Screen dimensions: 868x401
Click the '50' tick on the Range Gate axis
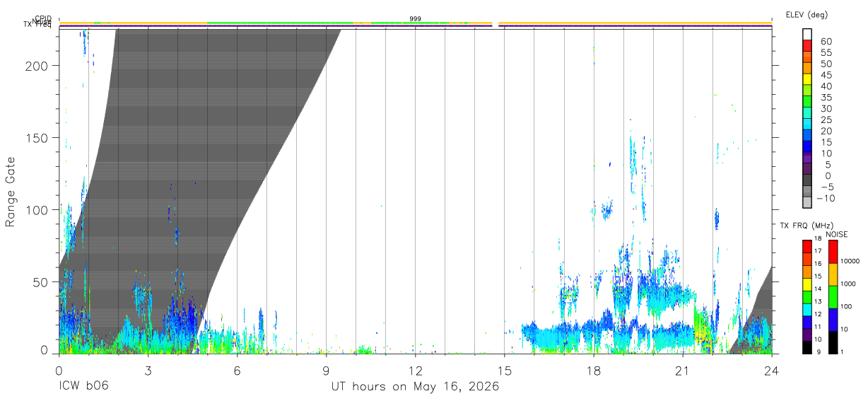point(42,282)
